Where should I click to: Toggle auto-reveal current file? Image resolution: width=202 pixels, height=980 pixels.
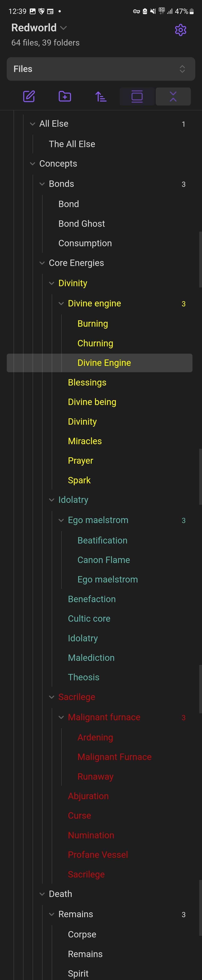click(137, 97)
